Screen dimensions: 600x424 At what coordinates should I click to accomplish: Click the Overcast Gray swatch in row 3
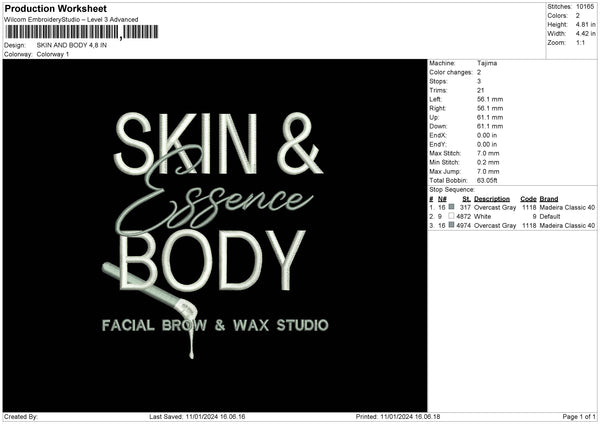click(x=452, y=225)
